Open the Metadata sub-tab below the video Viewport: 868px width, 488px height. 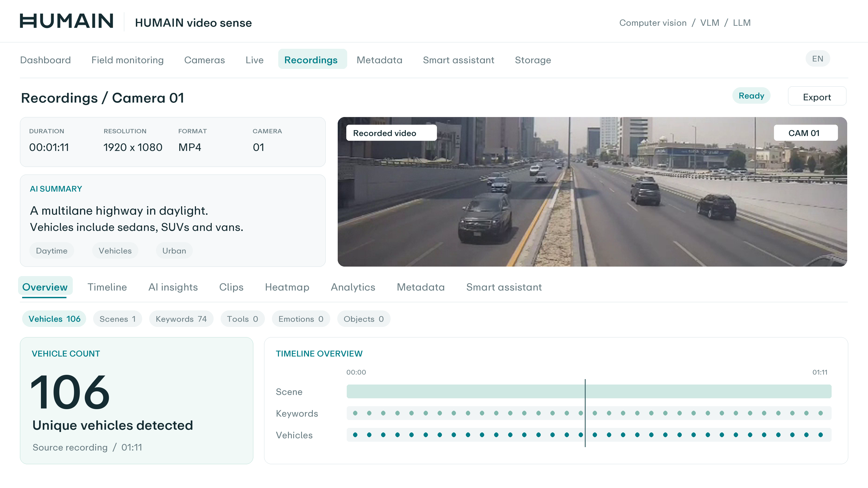click(420, 287)
